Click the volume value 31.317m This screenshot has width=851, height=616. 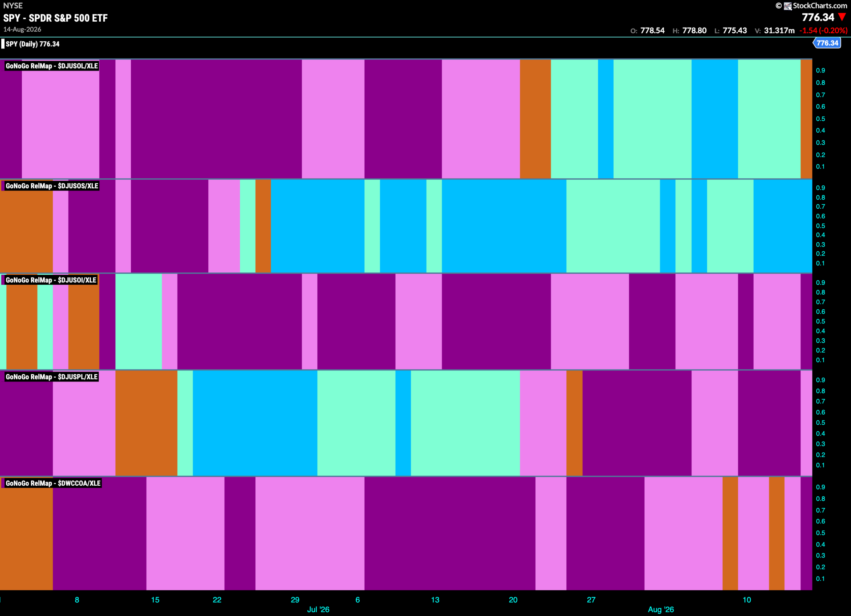[779, 30]
